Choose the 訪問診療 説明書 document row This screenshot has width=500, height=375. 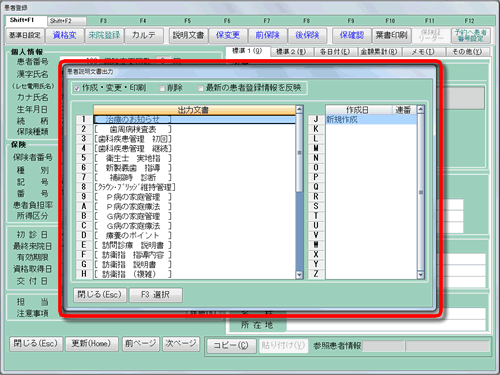pyautogui.click(x=194, y=245)
